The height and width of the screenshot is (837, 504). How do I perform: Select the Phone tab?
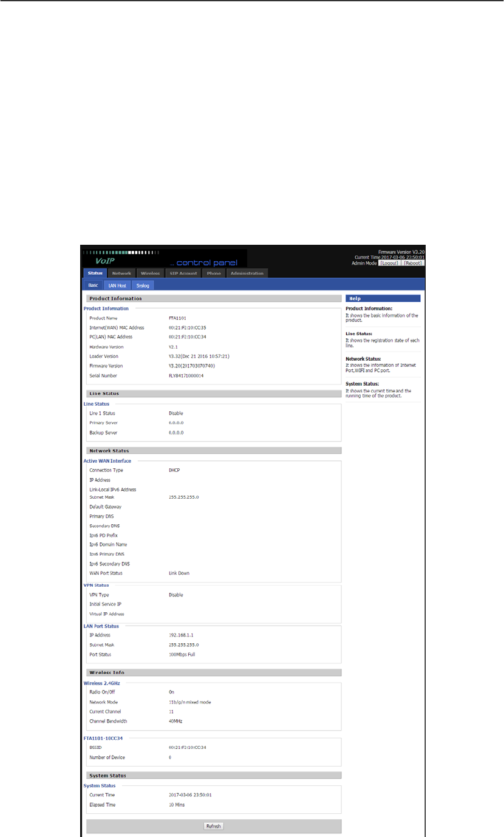(214, 273)
